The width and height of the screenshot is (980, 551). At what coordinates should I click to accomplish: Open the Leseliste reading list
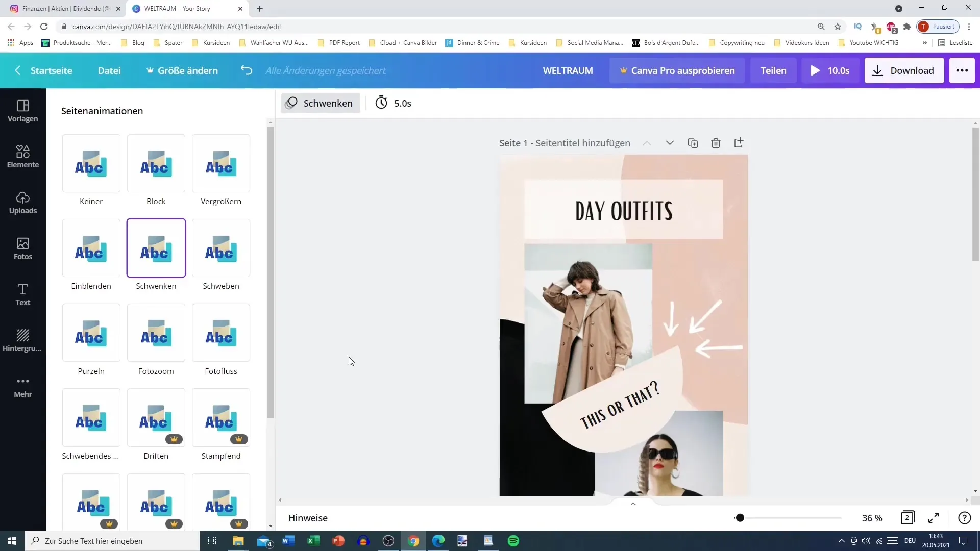pos(955,43)
